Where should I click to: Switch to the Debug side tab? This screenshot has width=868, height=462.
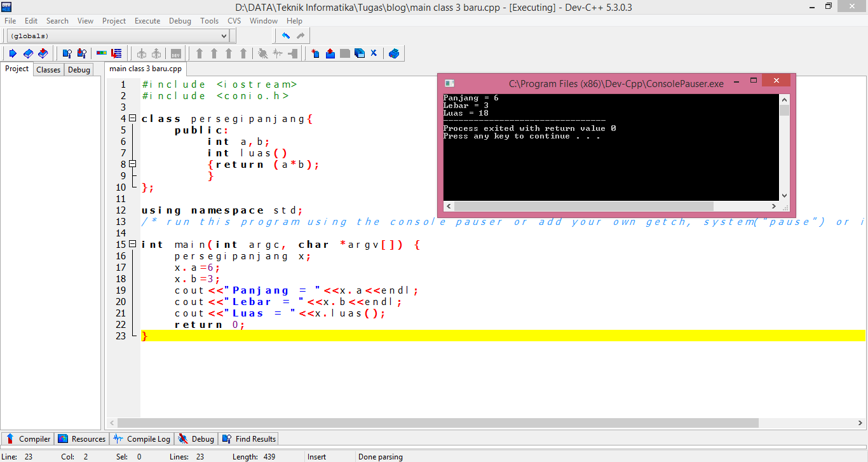pos(79,70)
